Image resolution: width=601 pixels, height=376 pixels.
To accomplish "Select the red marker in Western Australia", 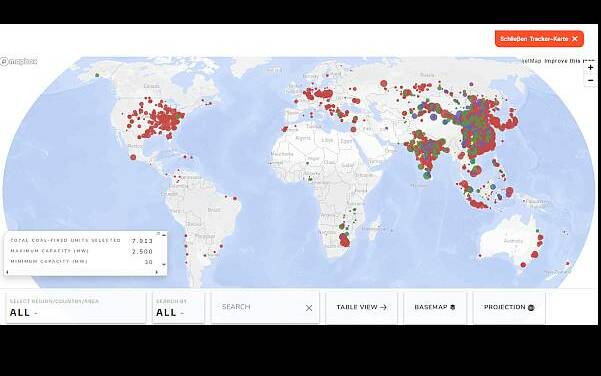I will [x=479, y=256].
